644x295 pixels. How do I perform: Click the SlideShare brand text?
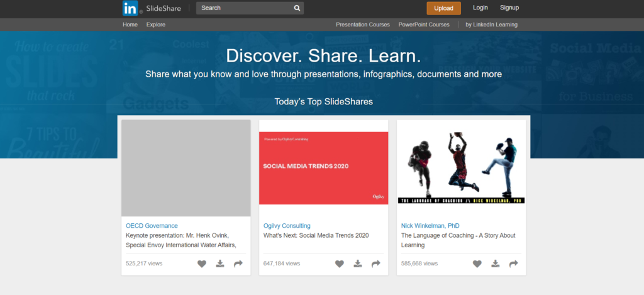164,8
